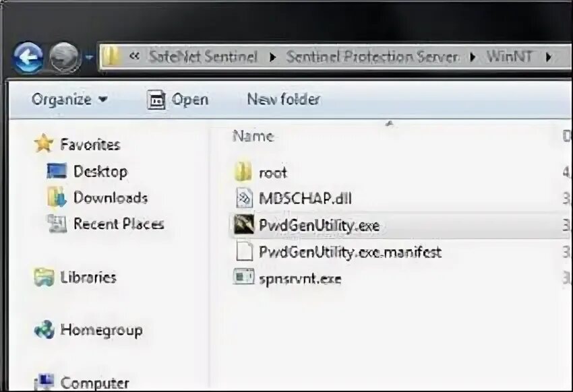Open Computer in navigation pane
The width and height of the screenshot is (573, 392).
[x=94, y=383]
